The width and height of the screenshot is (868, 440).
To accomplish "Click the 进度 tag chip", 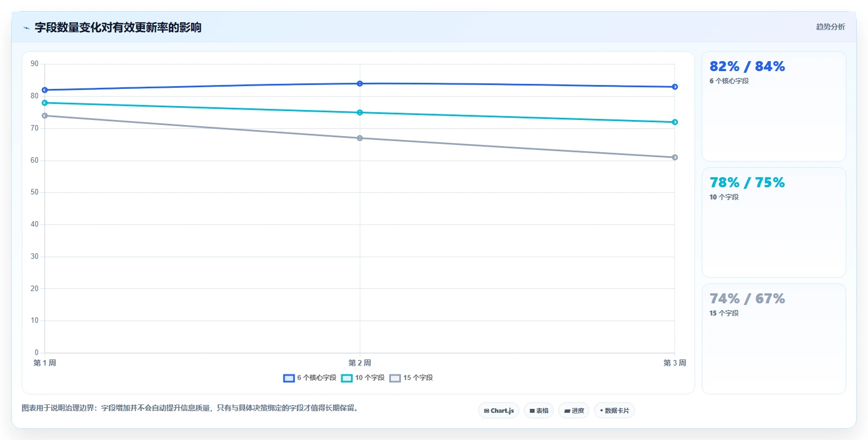I will [574, 411].
